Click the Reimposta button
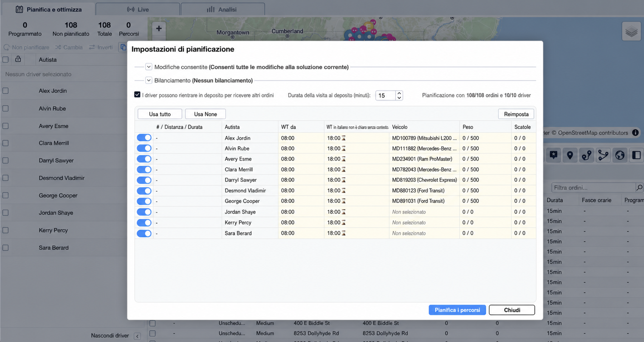The image size is (644, 342). (x=516, y=114)
